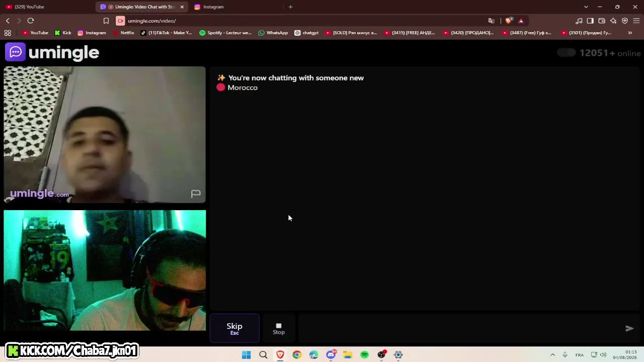This screenshot has height=362, width=644.
Task: Open the Netflix bookmark
Action: [x=123, y=33]
